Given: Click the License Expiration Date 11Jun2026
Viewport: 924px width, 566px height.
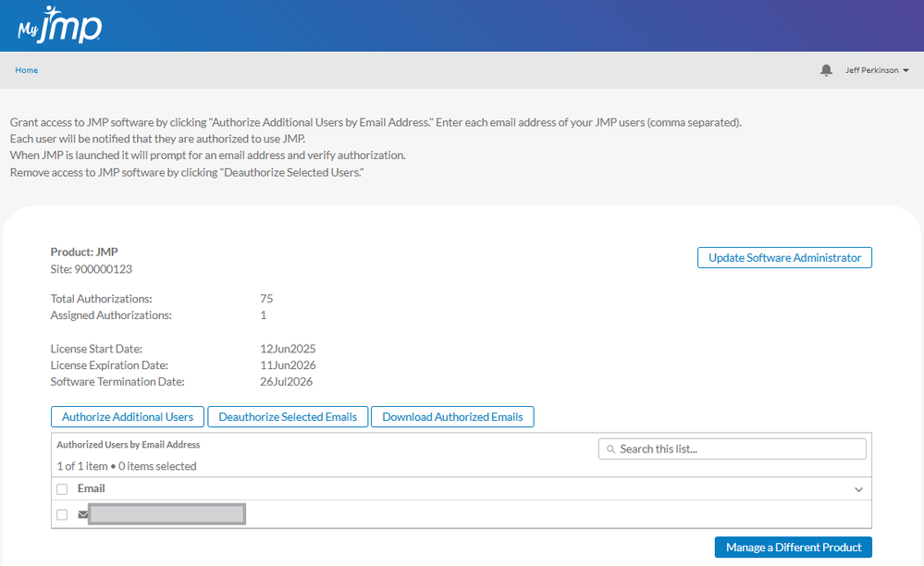Looking at the screenshot, I should [x=288, y=365].
